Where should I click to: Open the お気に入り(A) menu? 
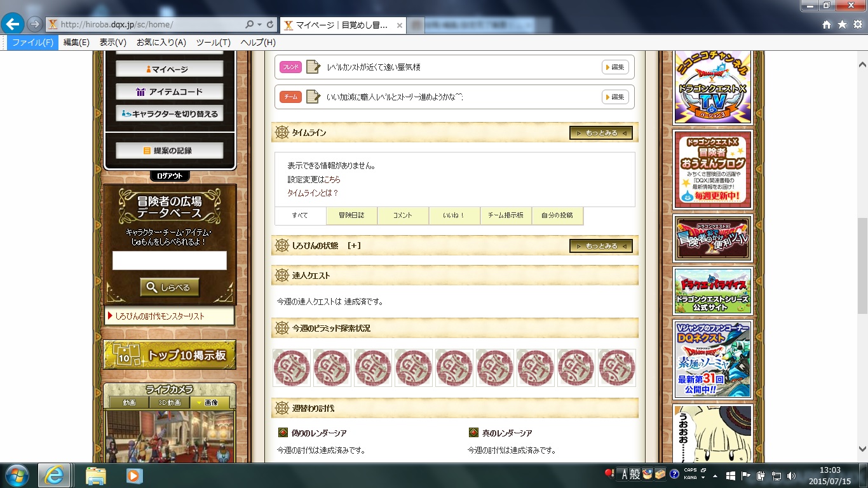pyautogui.click(x=161, y=43)
